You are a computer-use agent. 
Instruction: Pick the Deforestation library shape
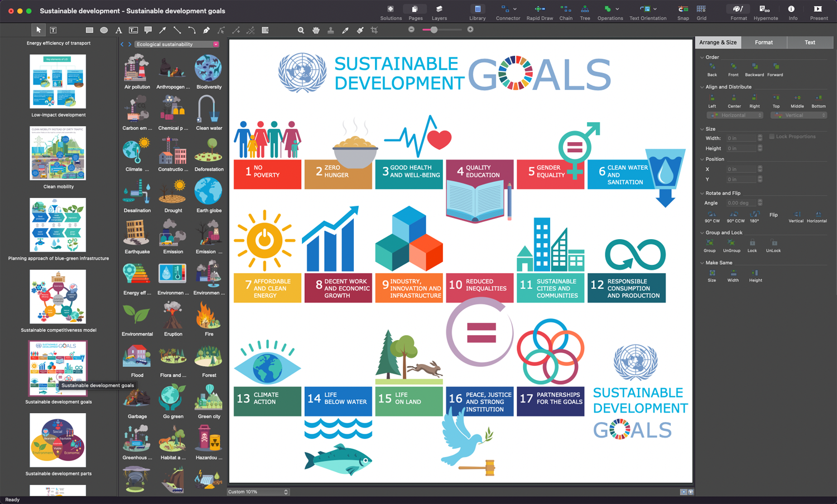tap(209, 154)
